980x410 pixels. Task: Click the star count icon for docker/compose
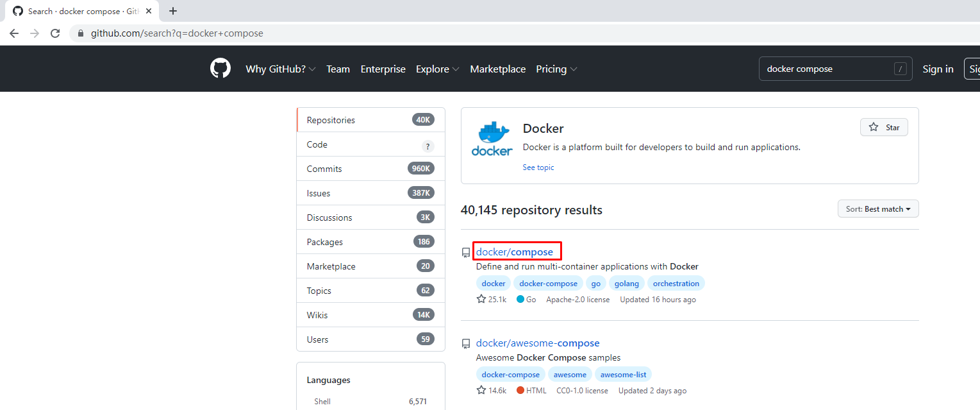[x=481, y=300]
